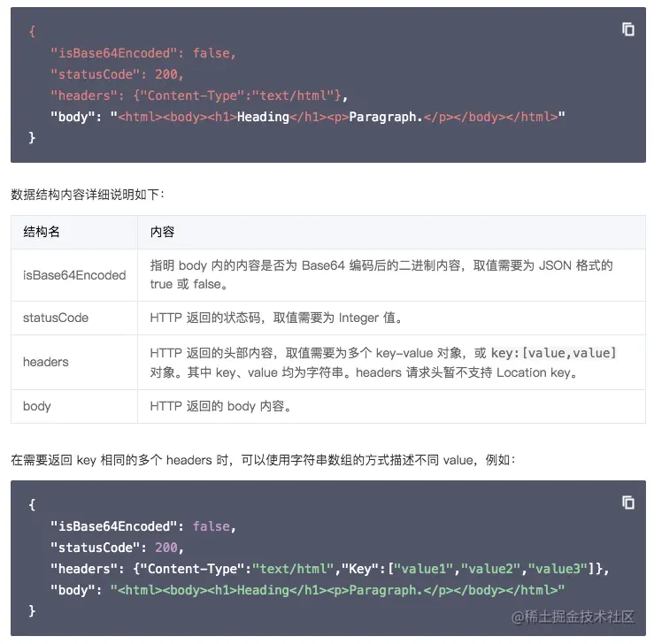Click the 结构名 column header

pyautogui.click(x=74, y=232)
